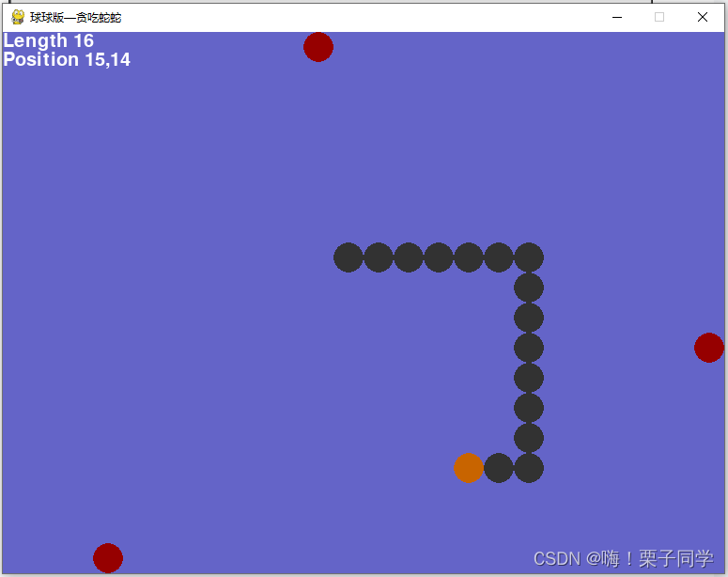Viewport: 728px width, 577px height.
Task: Click the 'Length 16' score text
Action: 49,41
